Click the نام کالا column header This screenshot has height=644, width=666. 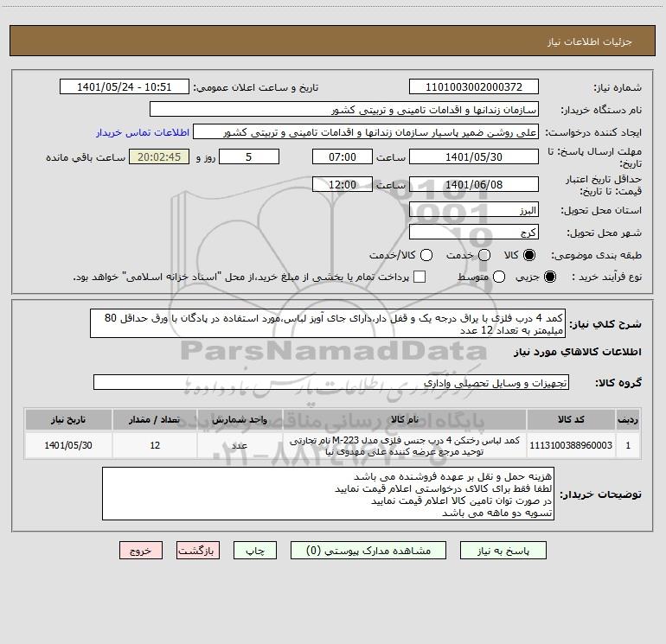405,420
